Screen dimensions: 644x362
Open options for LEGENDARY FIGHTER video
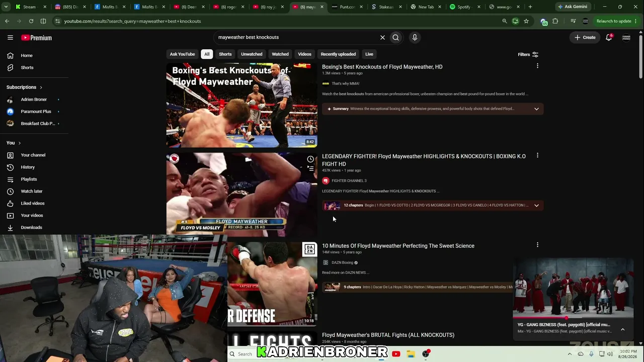pyautogui.click(x=537, y=155)
